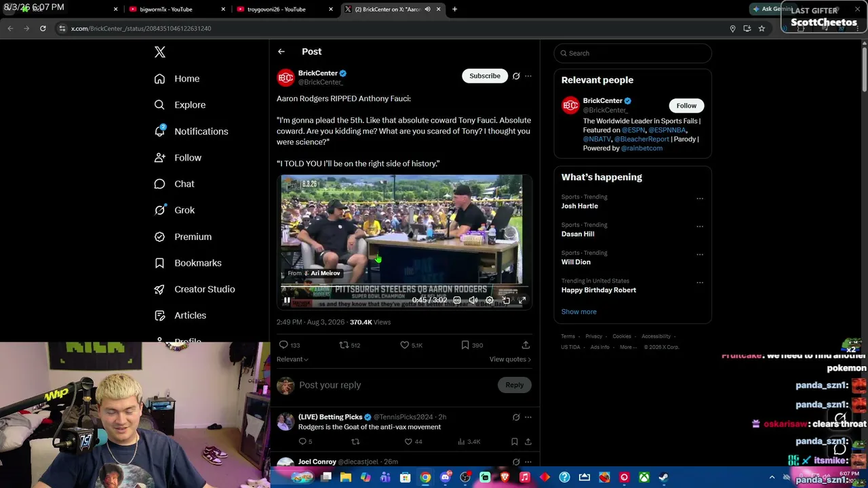Open more options on Betting Picks reply
Image resolution: width=868 pixels, height=488 pixels.
coord(528,418)
